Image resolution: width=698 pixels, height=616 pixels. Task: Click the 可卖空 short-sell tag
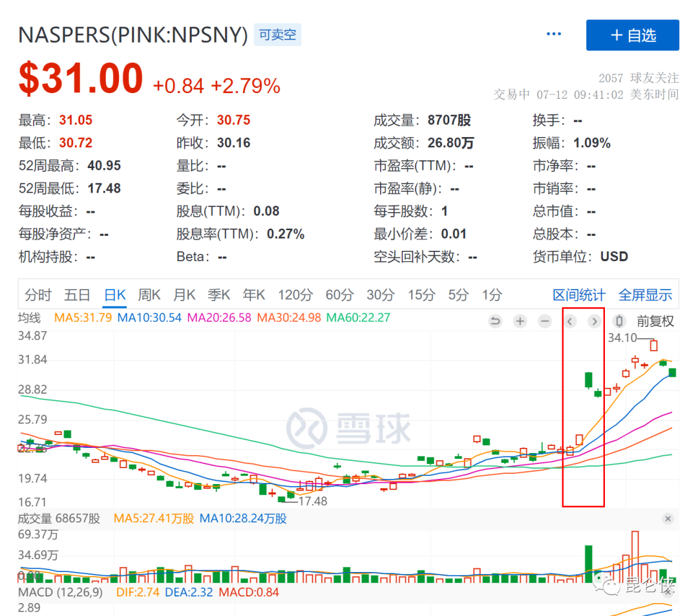[x=277, y=35]
